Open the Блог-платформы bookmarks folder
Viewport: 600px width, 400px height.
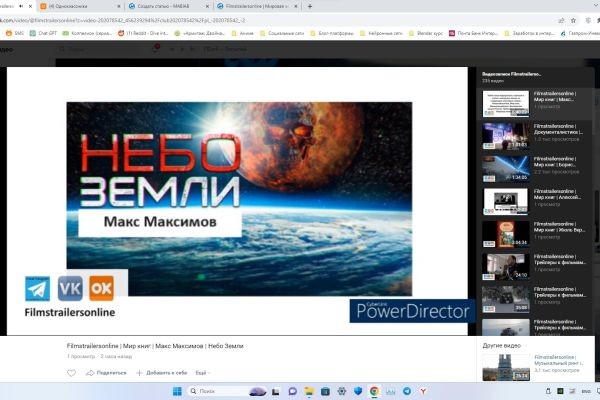point(332,33)
